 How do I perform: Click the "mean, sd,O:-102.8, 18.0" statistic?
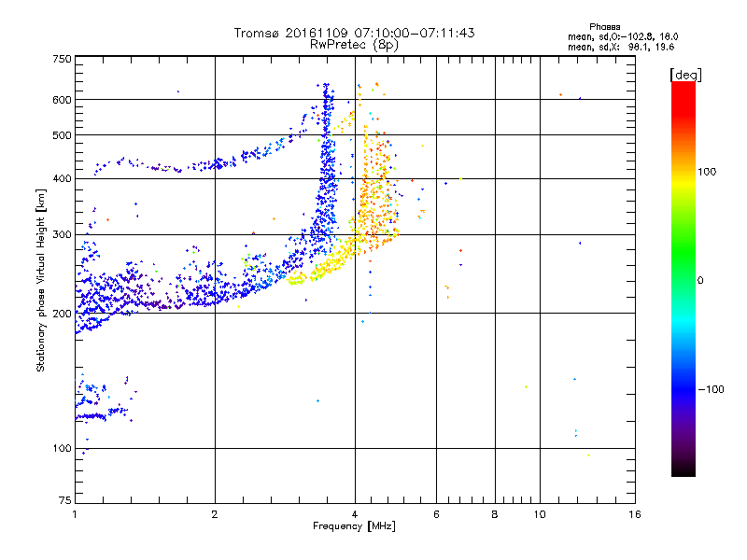(x=623, y=36)
